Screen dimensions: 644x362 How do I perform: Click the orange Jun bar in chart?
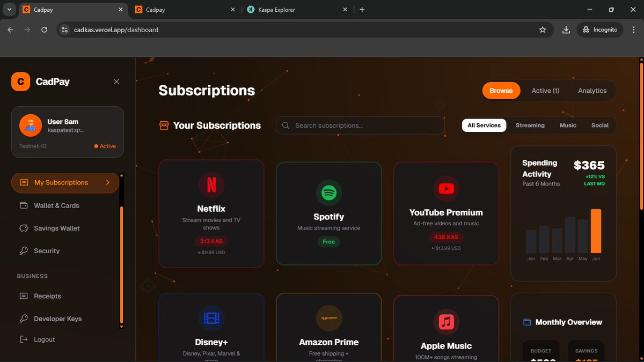tap(596, 231)
